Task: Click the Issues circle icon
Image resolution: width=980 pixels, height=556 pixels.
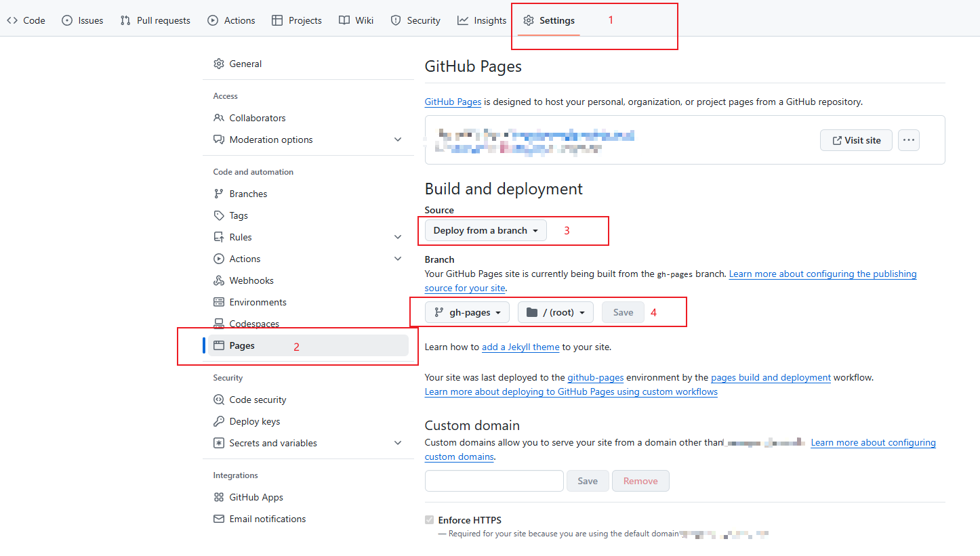Action: [x=67, y=20]
